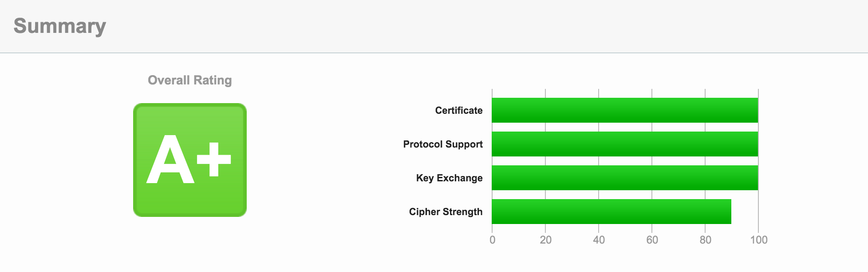This screenshot has width=868, height=272.
Task: Click the green Cipher Strength score bar
Action: (x=611, y=212)
